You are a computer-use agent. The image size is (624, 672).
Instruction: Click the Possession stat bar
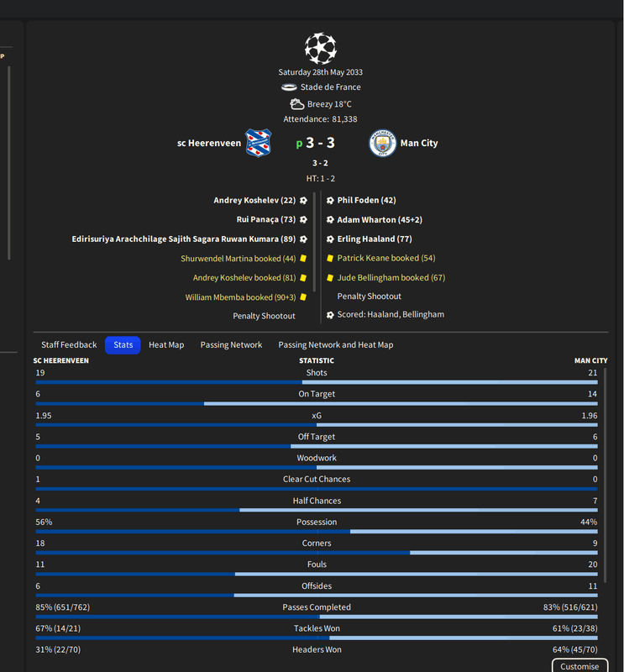point(317,532)
